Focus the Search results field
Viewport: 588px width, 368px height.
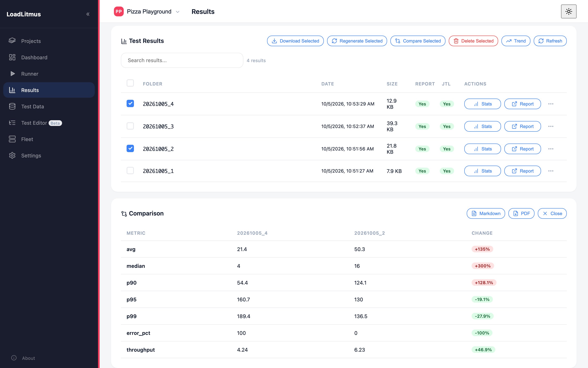point(182,60)
